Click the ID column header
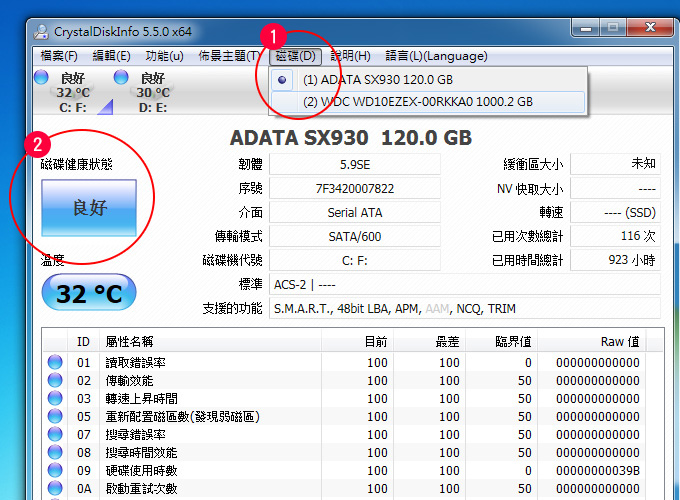Viewport: 680px width, 500px height. (83, 342)
